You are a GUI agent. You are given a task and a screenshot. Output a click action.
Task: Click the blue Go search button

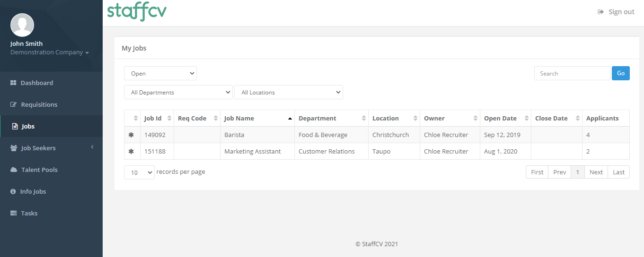click(621, 73)
